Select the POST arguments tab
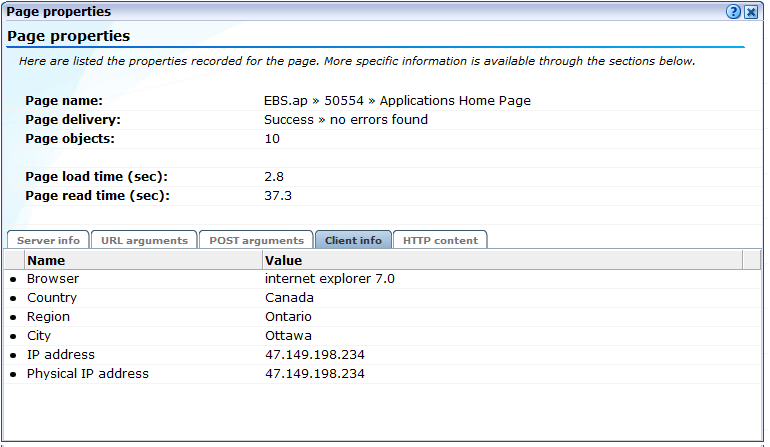 coord(256,240)
